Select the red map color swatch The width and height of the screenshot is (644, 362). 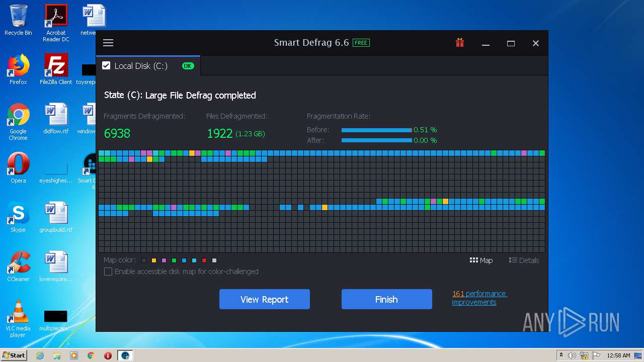pos(204,260)
